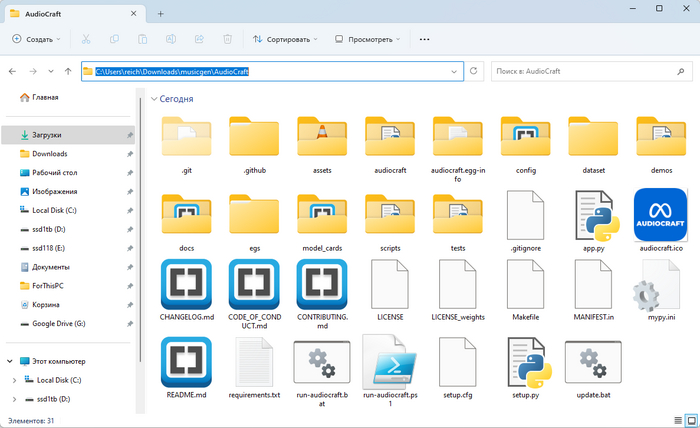Viewport: 700px width, 428px height.
Task: Open a new tab with plus button
Action: [x=160, y=13]
